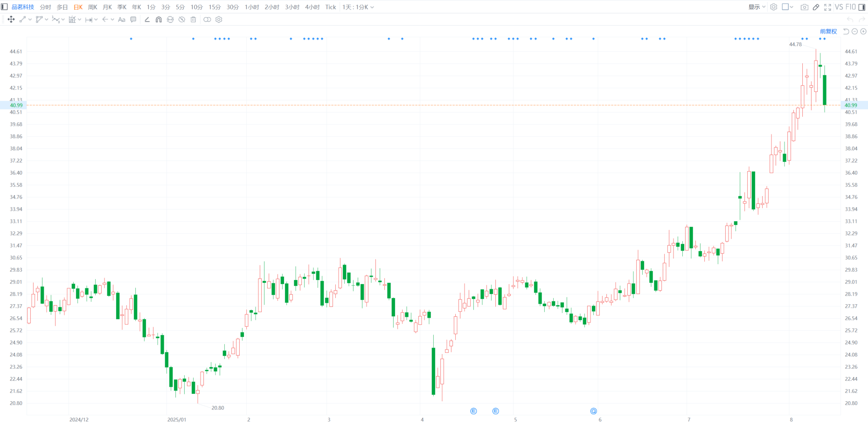Click the text annotation Aa tool

(x=122, y=20)
